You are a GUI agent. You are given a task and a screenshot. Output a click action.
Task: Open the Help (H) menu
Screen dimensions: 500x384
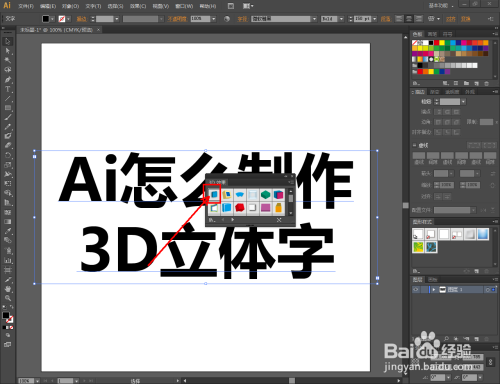click(208, 6)
